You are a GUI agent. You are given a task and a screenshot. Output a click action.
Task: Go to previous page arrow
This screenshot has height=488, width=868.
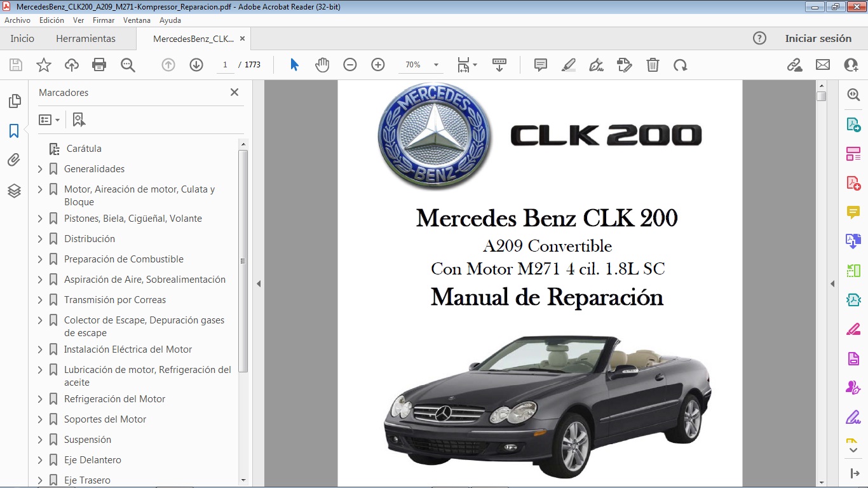point(168,65)
